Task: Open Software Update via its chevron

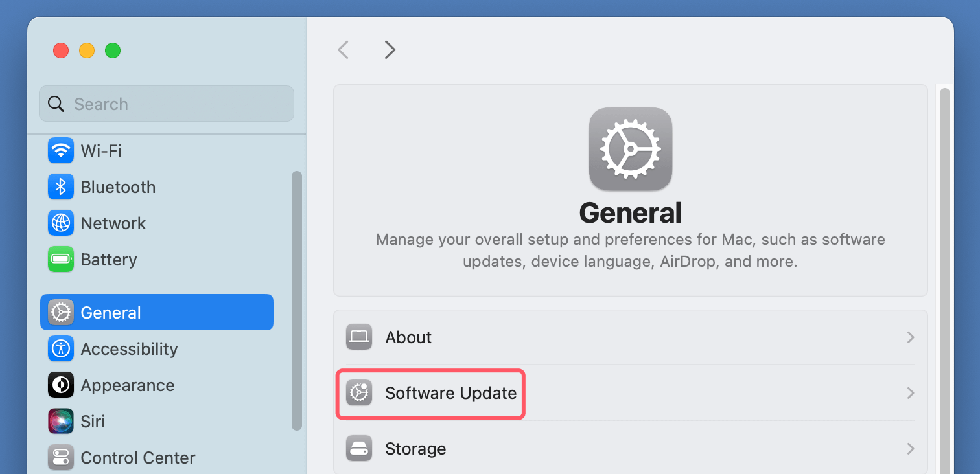Action: [911, 393]
